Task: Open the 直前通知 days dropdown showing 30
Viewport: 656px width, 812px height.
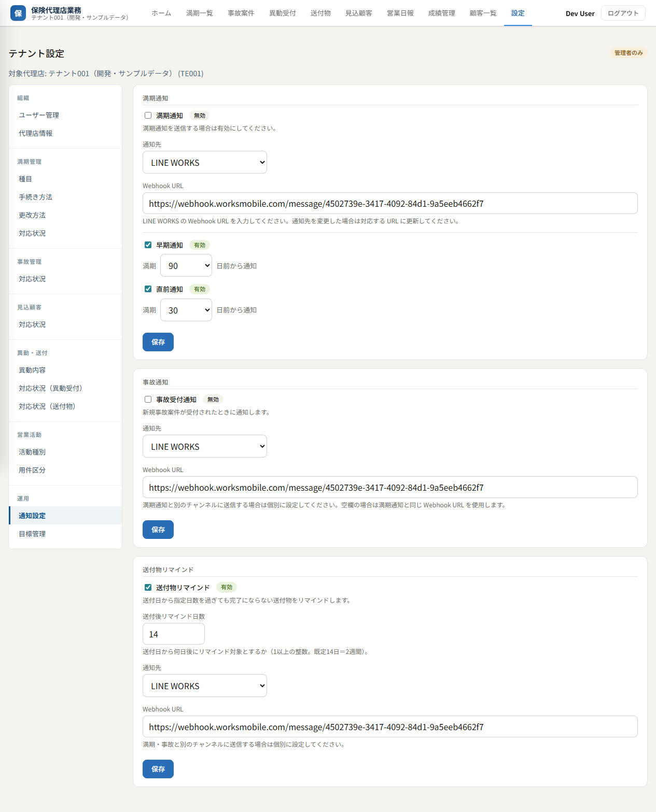Action: click(x=186, y=310)
